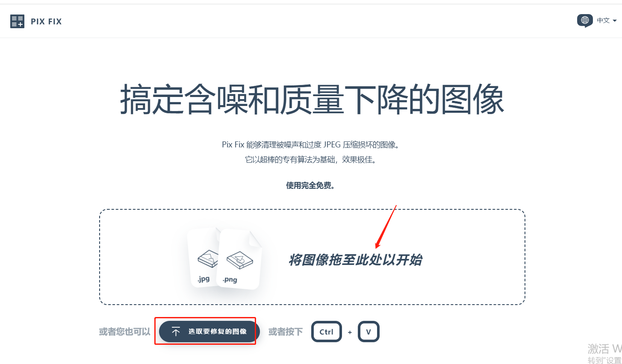Click the 使用完全免费 text

coord(310,185)
